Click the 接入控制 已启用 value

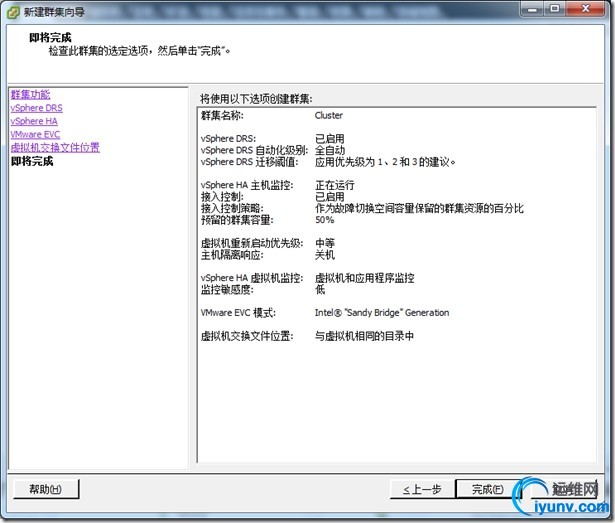coord(329,197)
